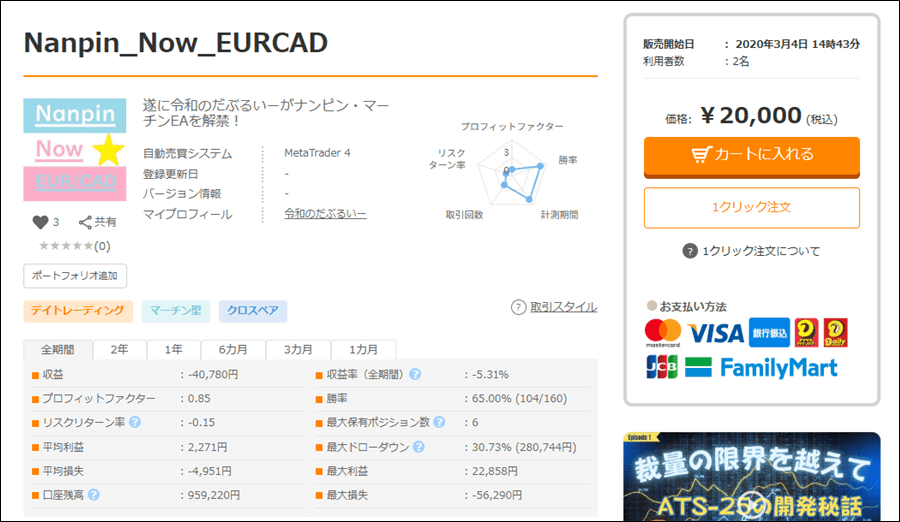Open the ATS-200 開発秘話 banner
This screenshot has height=522, width=900.
tap(752, 477)
